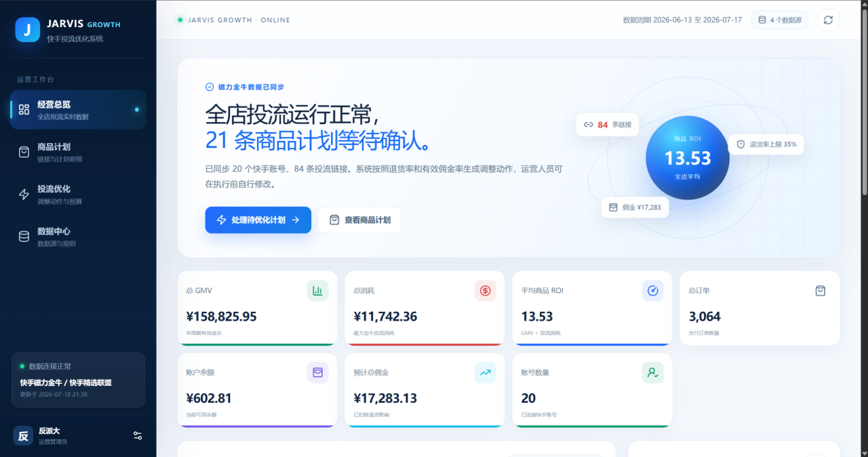Image resolution: width=868 pixels, height=457 pixels.
Task: Click the 运营工作台 section label
Action: point(36,79)
